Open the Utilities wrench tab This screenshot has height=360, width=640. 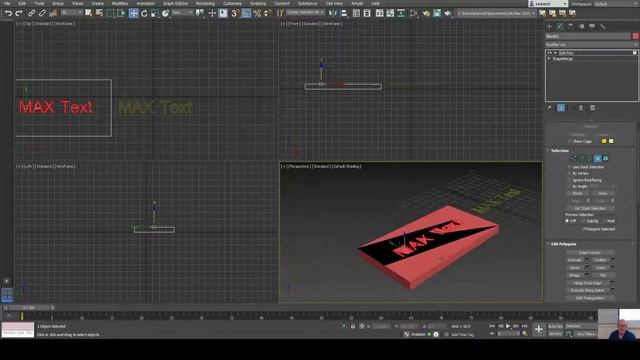(x=602, y=27)
